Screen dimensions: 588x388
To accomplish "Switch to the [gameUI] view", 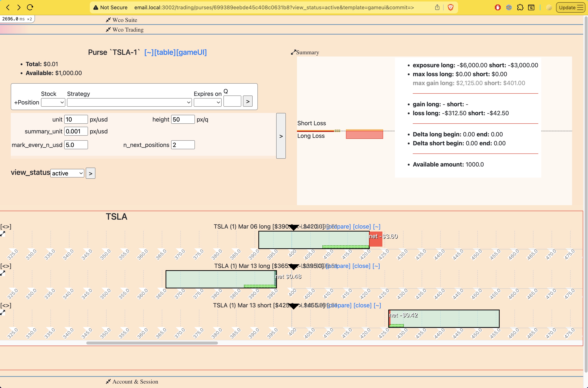I will click(x=191, y=52).
